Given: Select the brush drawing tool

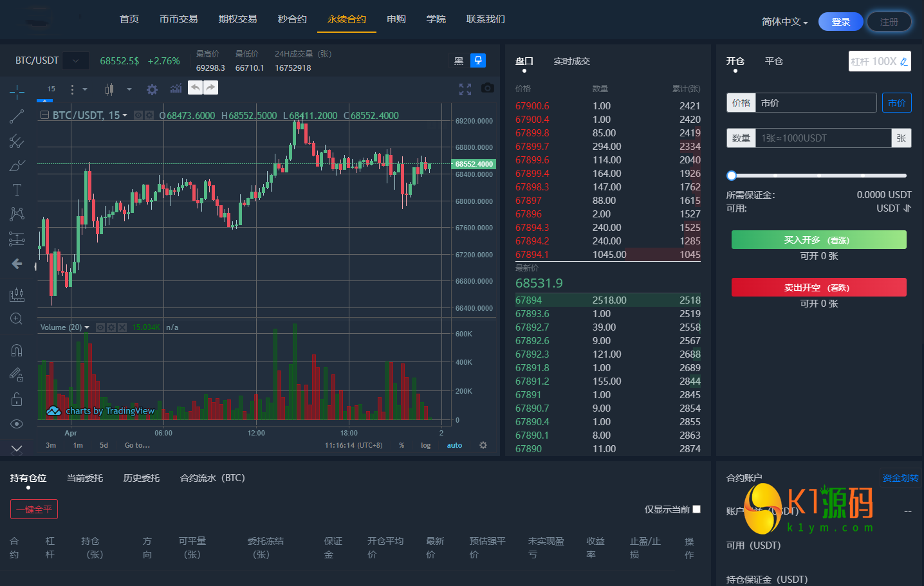Looking at the screenshot, I should (x=17, y=165).
